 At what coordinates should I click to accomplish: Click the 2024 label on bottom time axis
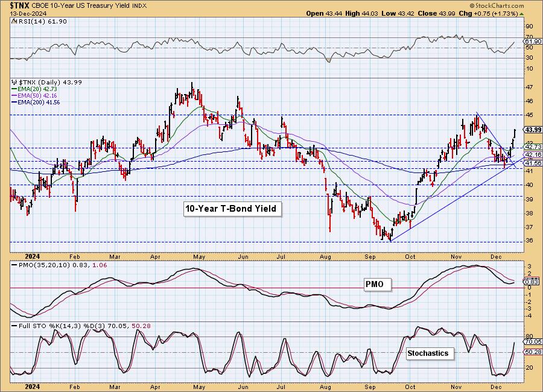click(x=33, y=387)
